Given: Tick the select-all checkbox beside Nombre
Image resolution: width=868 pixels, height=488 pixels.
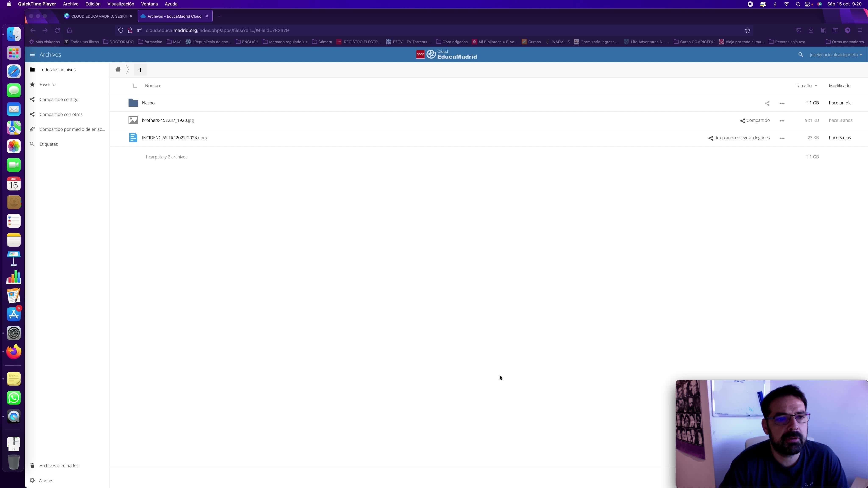Looking at the screenshot, I should click(135, 86).
